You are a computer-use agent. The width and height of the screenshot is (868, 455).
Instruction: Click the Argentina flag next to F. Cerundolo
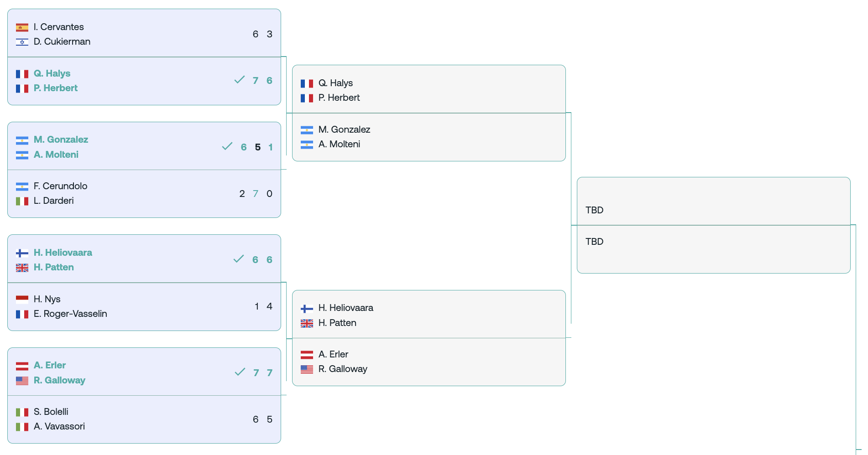[x=22, y=186]
